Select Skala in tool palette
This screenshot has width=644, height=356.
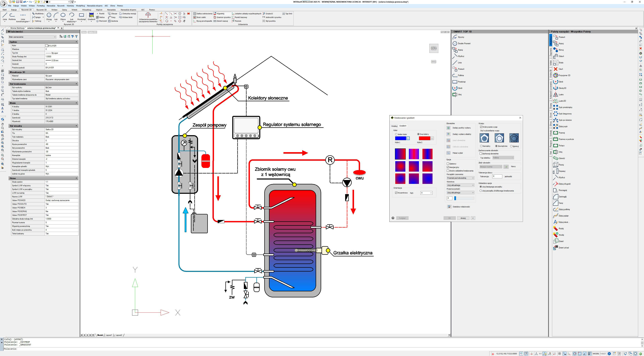tap(558, 63)
